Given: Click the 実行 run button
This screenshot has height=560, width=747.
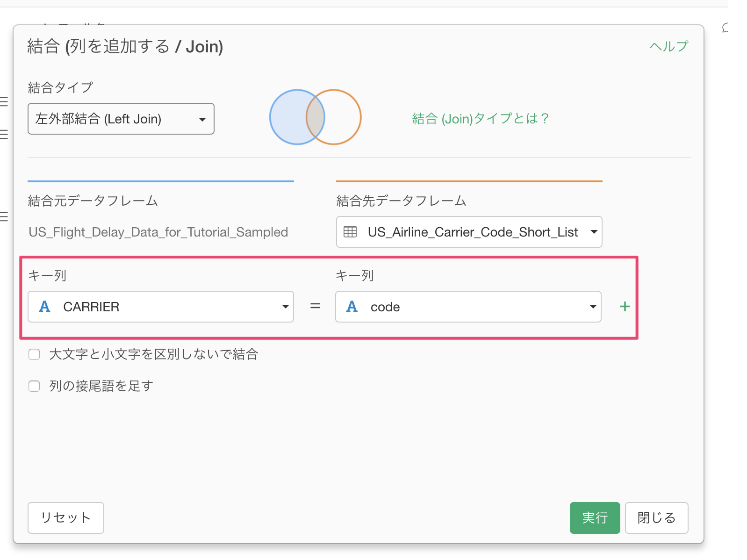Looking at the screenshot, I should 595,518.
